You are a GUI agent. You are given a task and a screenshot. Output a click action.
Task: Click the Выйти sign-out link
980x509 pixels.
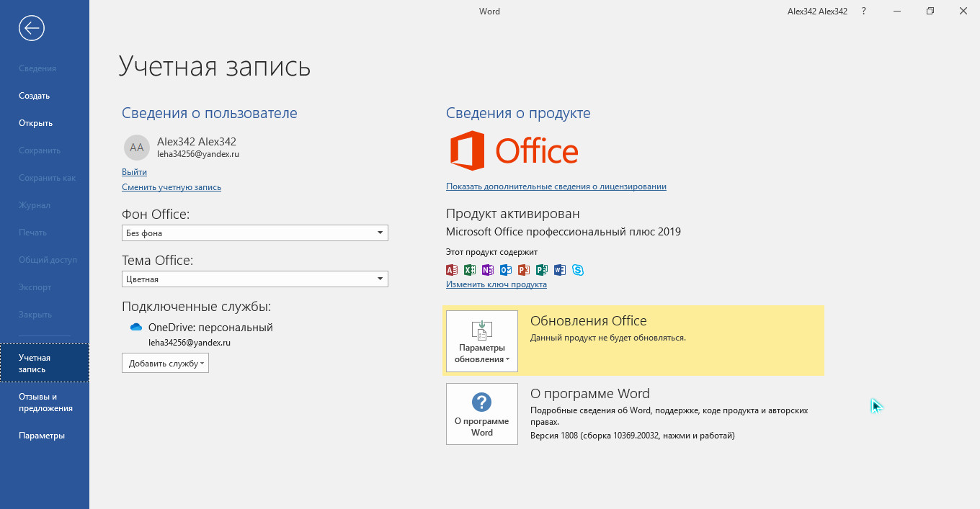(x=134, y=172)
